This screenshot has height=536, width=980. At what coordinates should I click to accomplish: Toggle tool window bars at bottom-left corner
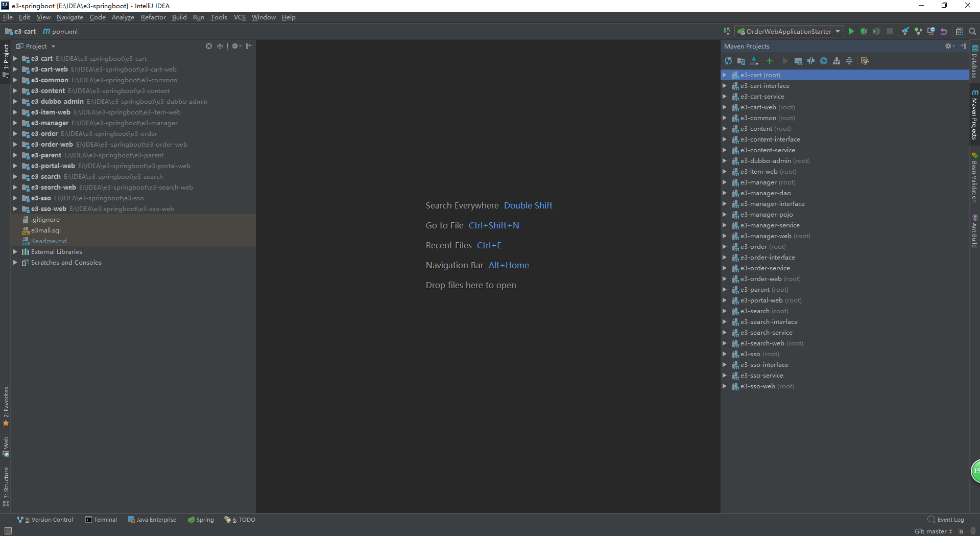click(8, 531)
